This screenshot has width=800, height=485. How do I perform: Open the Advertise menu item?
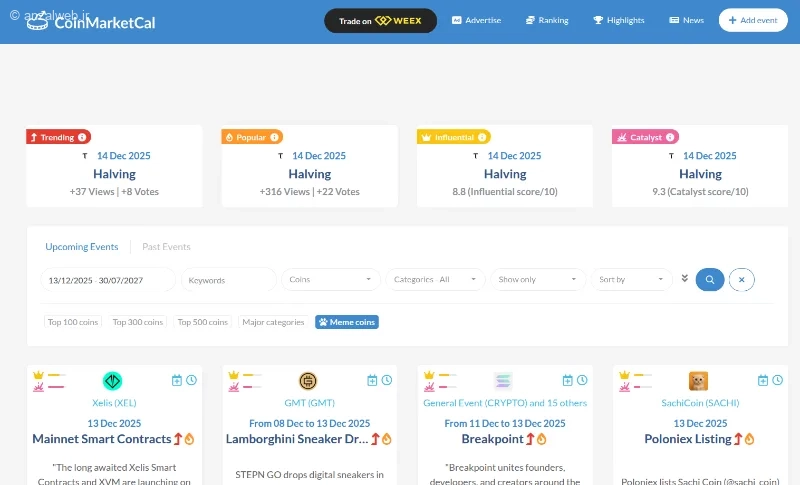pos(476,20)
